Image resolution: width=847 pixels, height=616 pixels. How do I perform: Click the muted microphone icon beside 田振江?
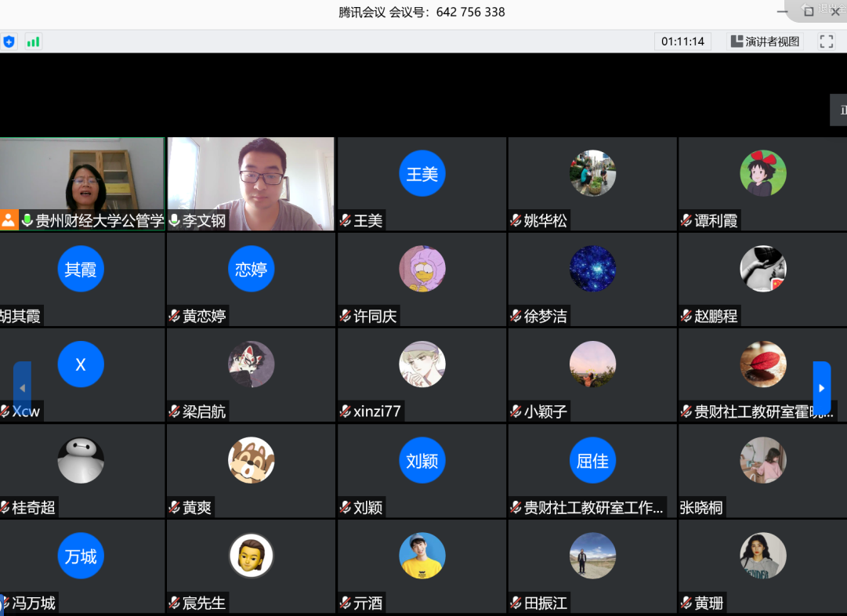pos(516,603)
